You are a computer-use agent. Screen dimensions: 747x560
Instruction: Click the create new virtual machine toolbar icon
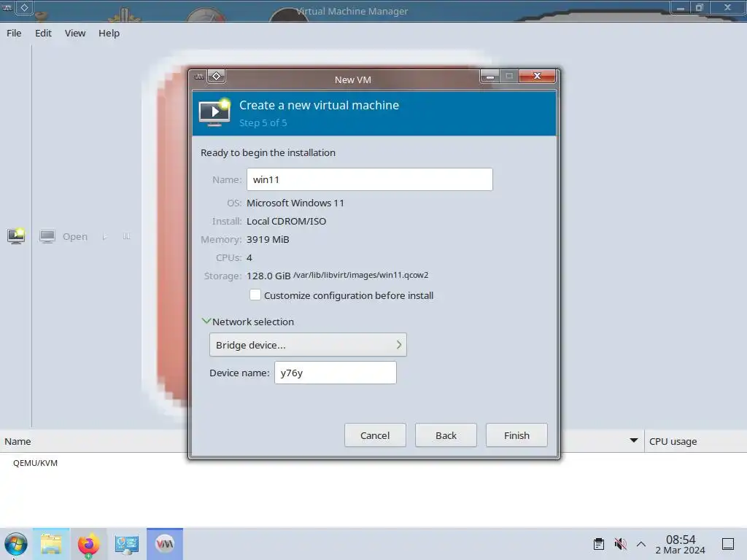16,236
